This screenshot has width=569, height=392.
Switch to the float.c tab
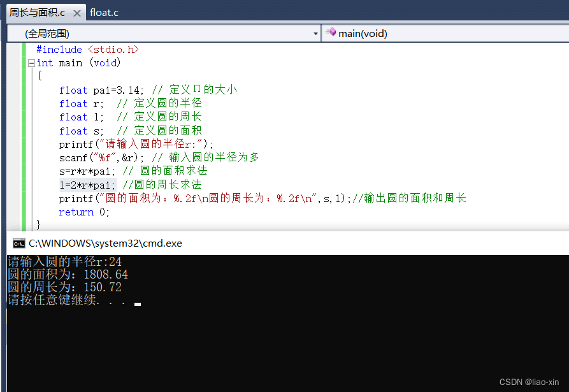click(104, 13)
